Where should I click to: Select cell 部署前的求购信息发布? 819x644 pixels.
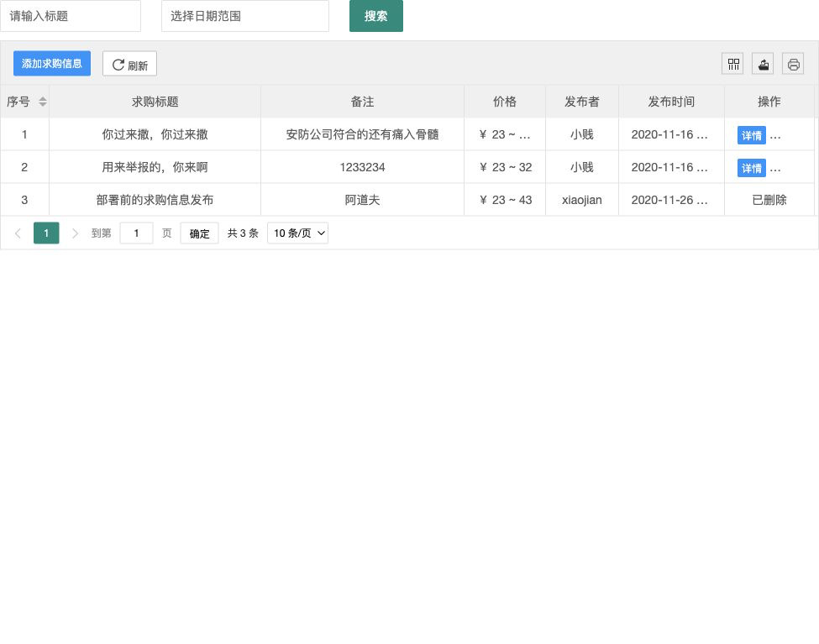pyautogui.click(x=155, y=200)
